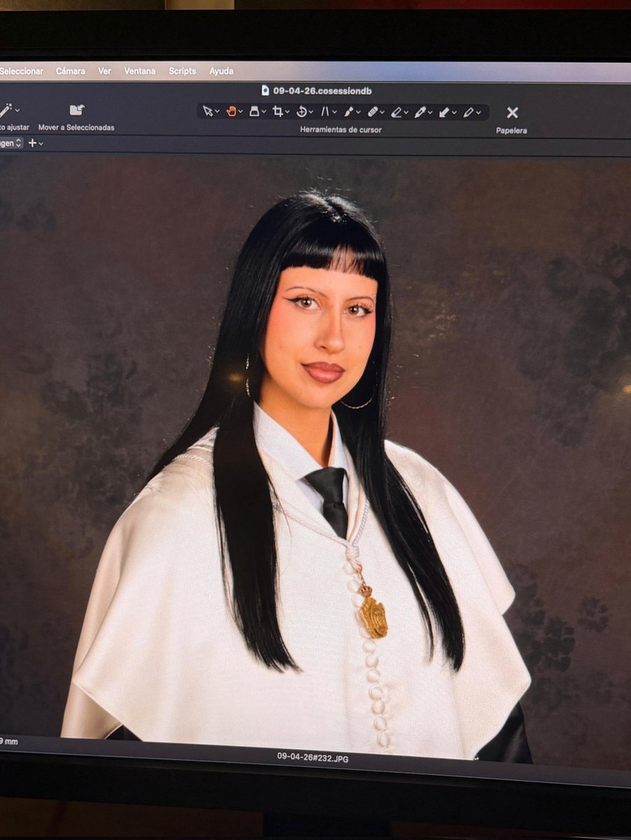Choose the Loupe cursor tool

[x=254, y=111]
